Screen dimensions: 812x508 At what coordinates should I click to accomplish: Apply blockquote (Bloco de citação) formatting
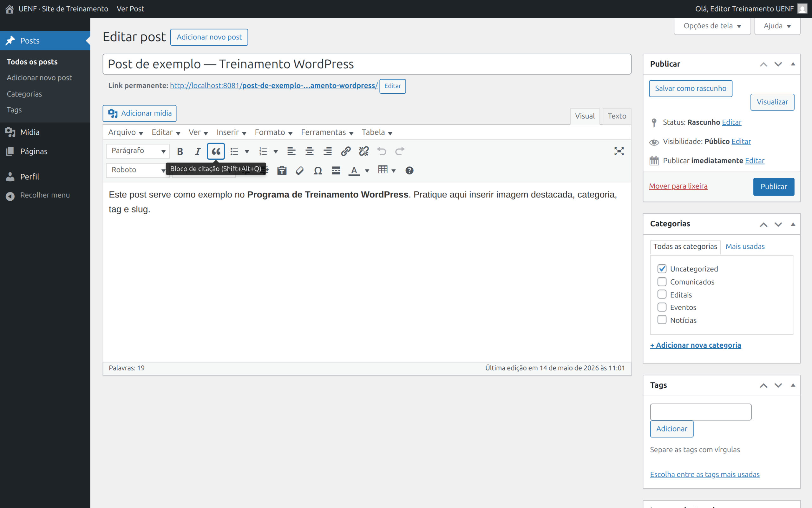(216, 151)
